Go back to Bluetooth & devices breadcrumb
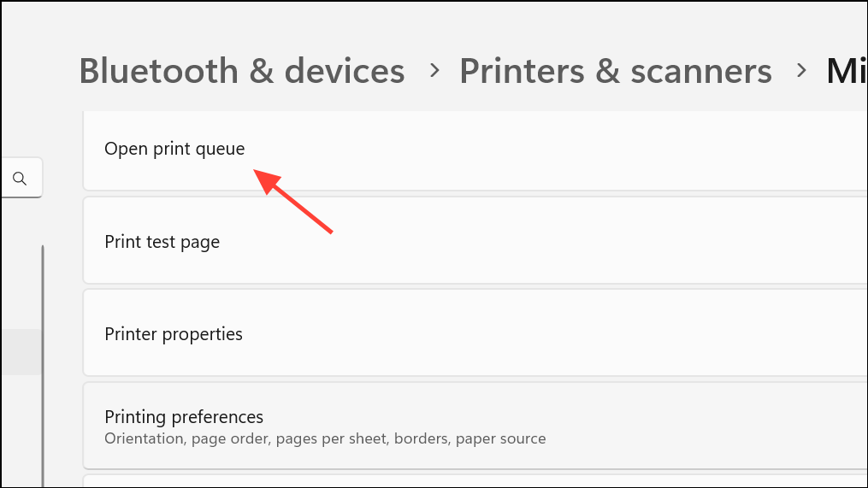The width and height of the screenshot is (868, 488). 242,71
